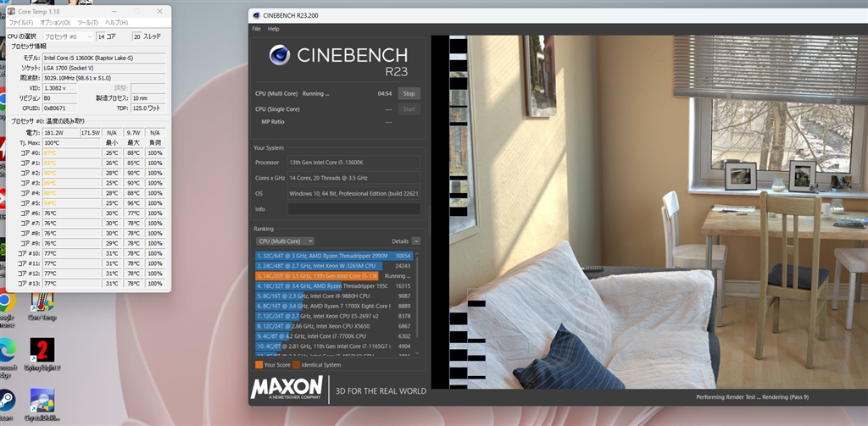The image size is (868, 426).
Task: Click the rendering status bar text
Action: [x=753, y=397]
